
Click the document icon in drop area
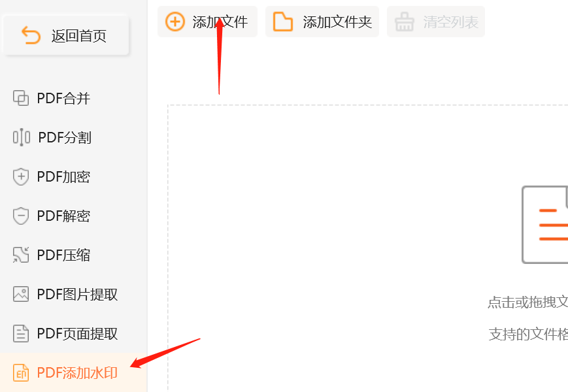tap(544, 224)
